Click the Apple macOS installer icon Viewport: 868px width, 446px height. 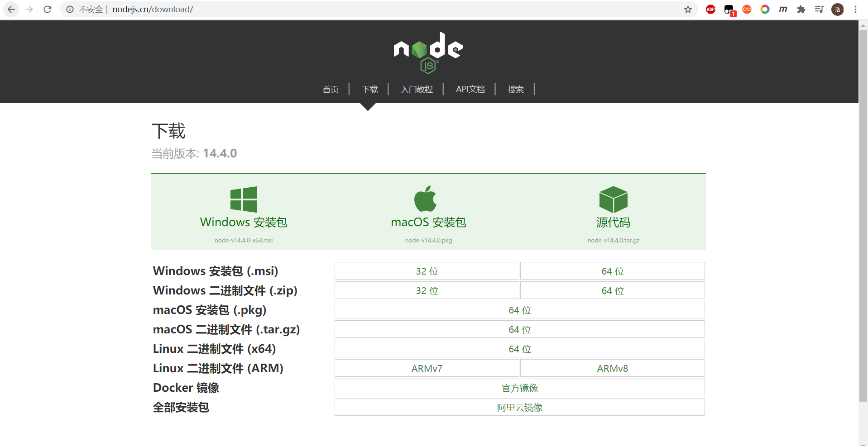(x=426, y=199)
